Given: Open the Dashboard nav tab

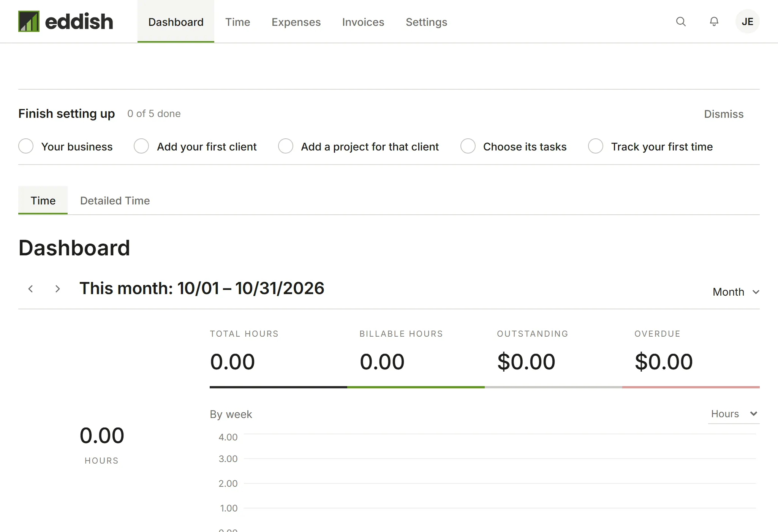Looking at the screenshot, I should pos(176,22).
